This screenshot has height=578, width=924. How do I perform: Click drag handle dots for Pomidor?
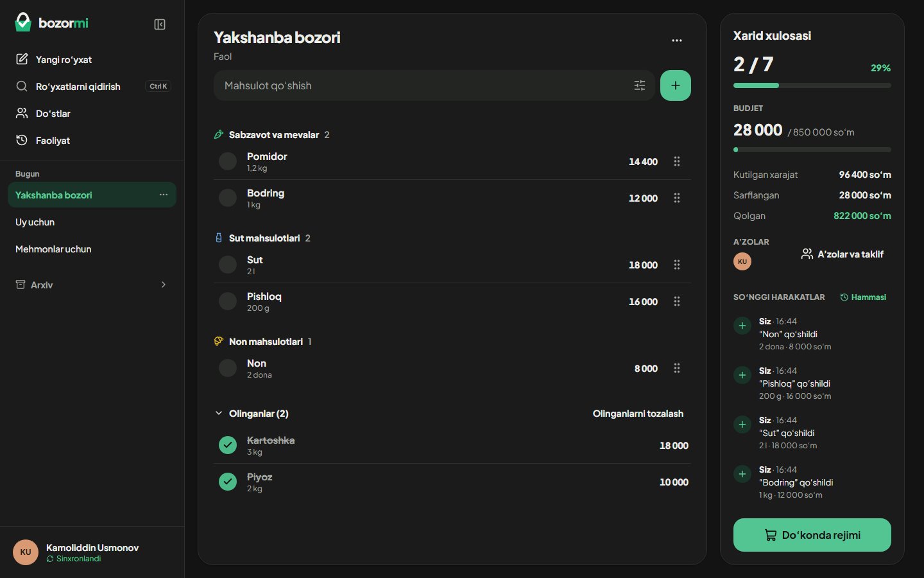point(676,161)
